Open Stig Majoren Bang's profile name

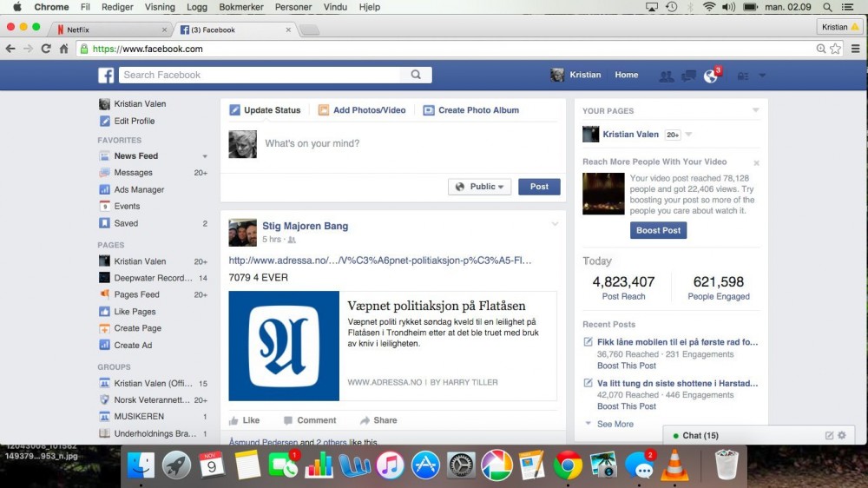pyautogui.click(x=305, y=226)
